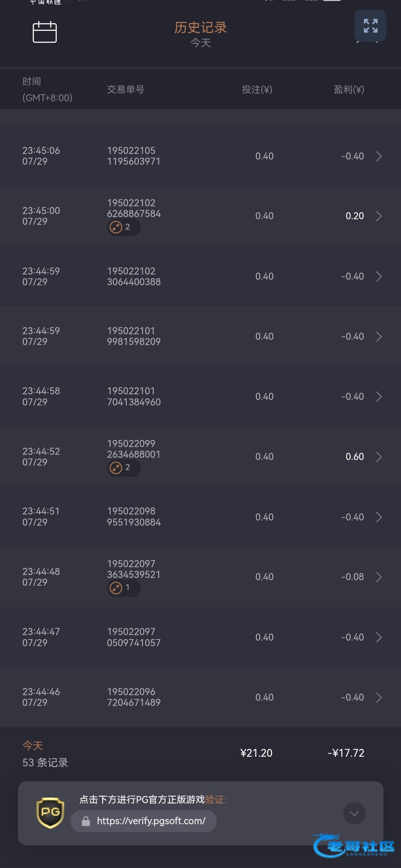Open the calendar date picker icon
Image resolution: width=401 pixels, height=868 pixels.
click(45, 32)
